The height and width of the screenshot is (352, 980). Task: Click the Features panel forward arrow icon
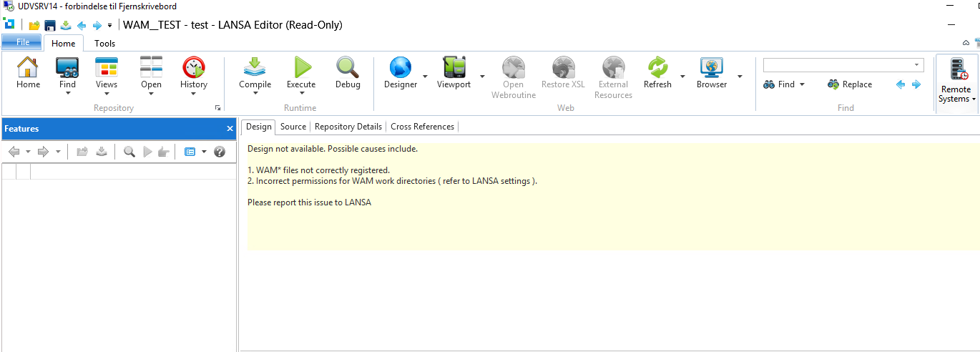[43, 152]
